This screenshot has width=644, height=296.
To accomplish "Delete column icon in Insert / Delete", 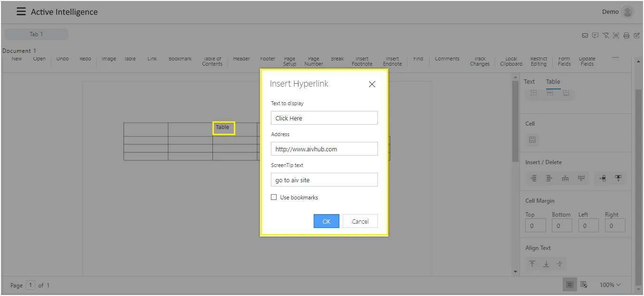I will [x=618, y=178].
